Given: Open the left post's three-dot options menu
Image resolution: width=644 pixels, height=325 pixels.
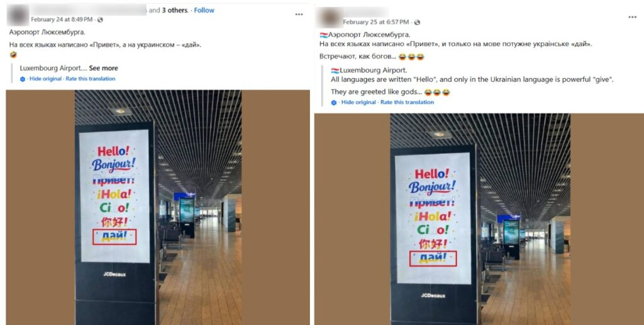Looking at the screenshot, I should [x=299, y=14].
